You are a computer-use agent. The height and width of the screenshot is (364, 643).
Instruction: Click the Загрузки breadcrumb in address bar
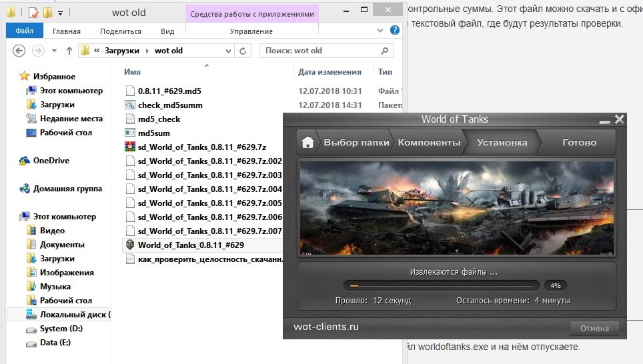pyautogui.click(x=122, y=51)
